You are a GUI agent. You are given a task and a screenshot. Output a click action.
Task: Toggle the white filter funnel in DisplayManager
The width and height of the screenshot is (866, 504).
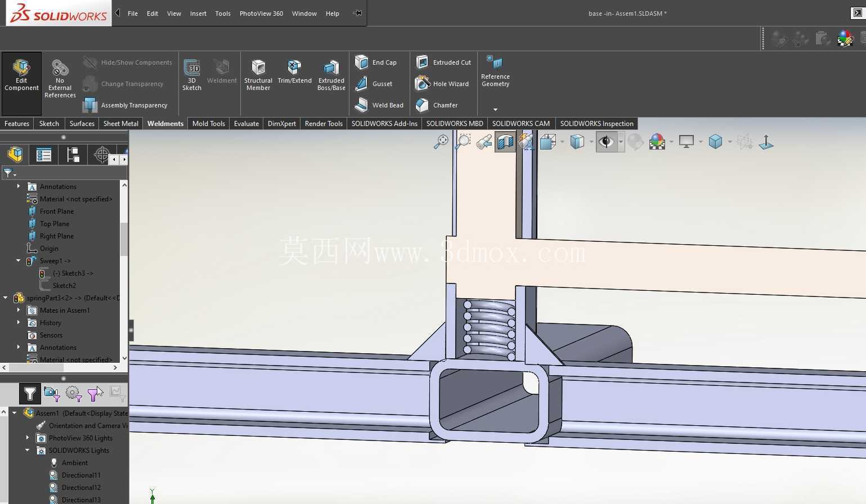pos(29,394)
